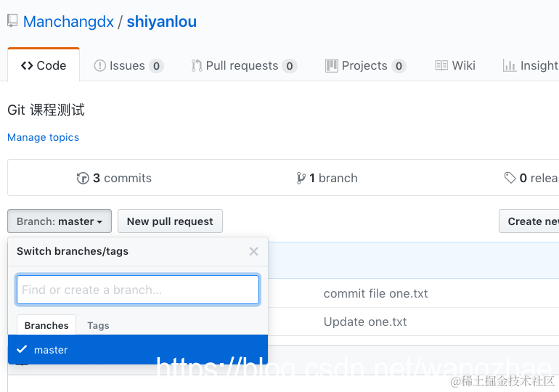Image resolution: width=559 pixels, height=392 pixels.
Task: Click the New pull request button
Action: (x=170, y=221)
